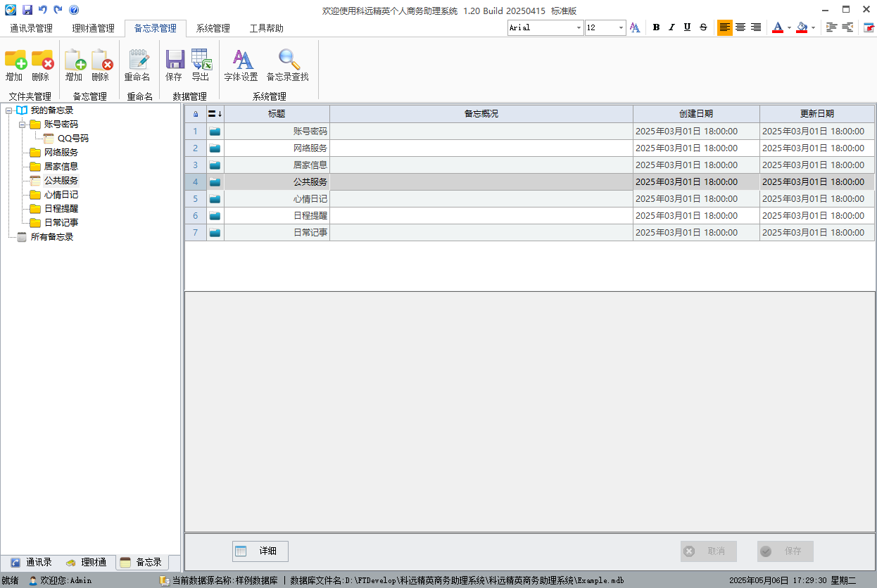Toggle italic formatting

671,27
